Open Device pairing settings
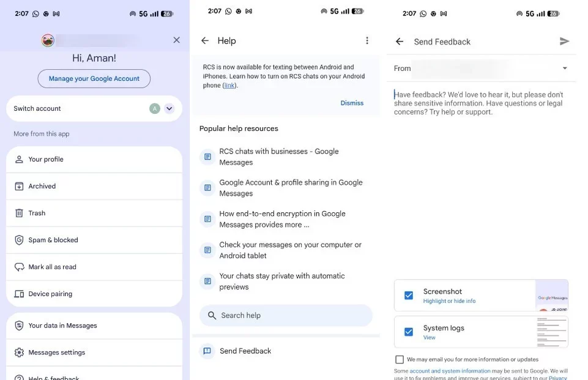This screenshot has height=380, width=588. pyautogui.click(x=49, y=294)
